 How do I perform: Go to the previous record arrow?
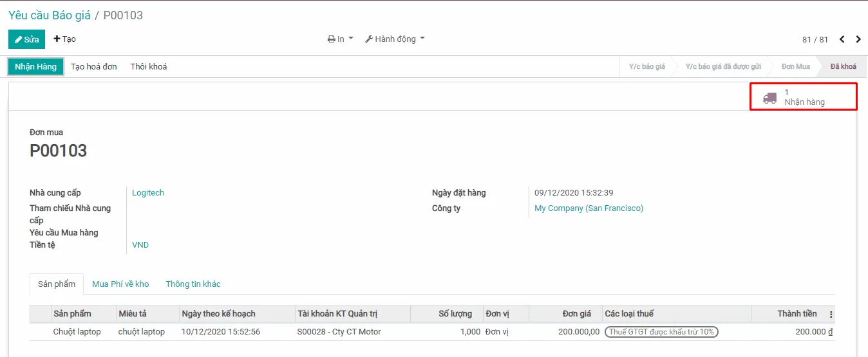point(842,39)
